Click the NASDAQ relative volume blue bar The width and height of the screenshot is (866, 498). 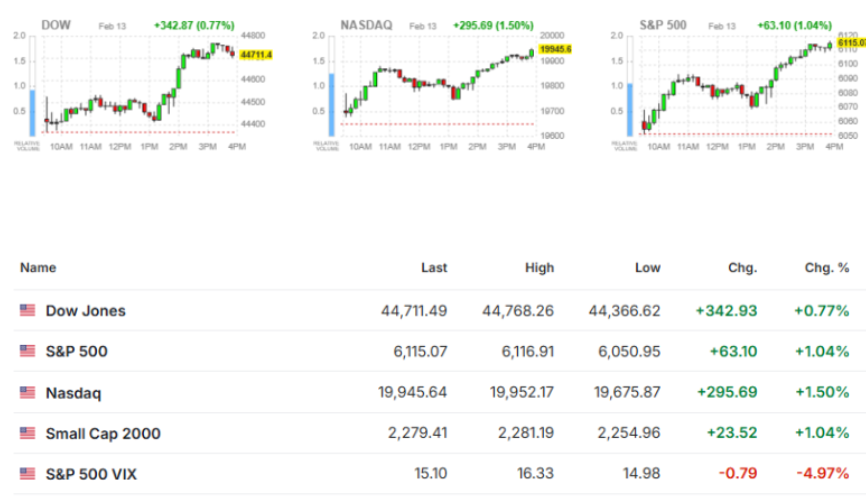(x=331, y=104)
